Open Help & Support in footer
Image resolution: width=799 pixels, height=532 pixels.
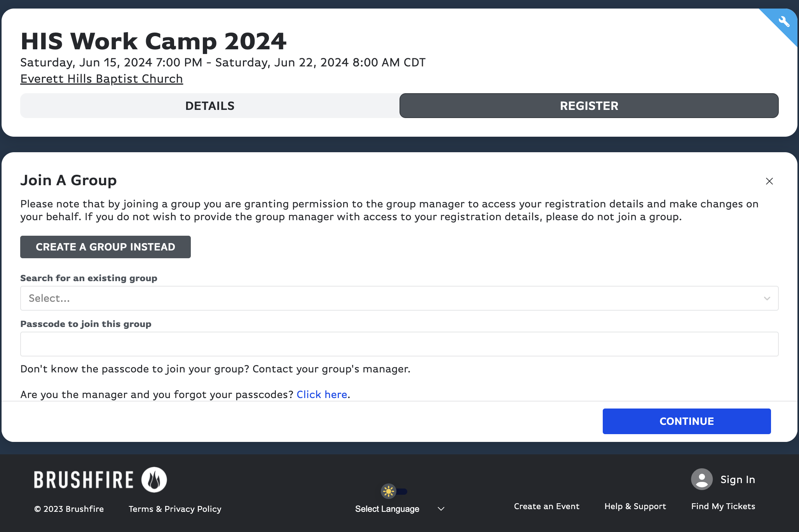pos(635,506)
